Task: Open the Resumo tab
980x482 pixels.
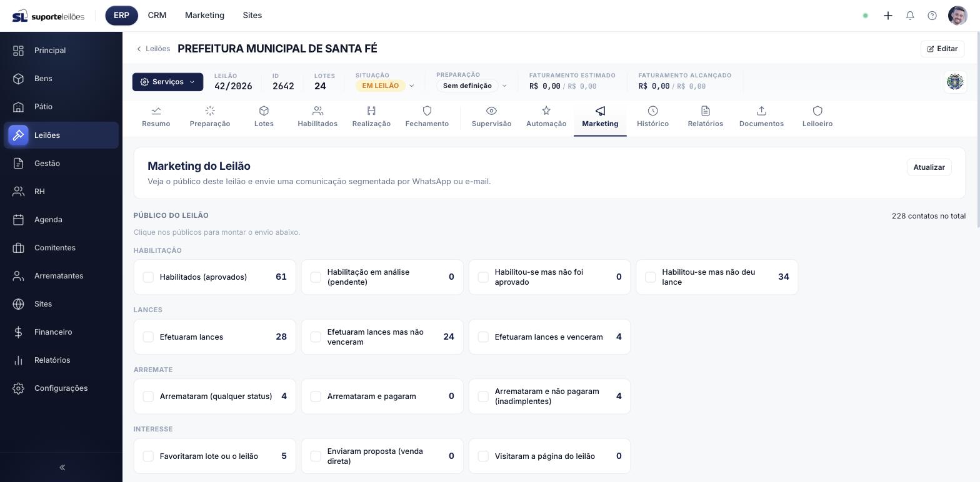Action: (156, 117)
